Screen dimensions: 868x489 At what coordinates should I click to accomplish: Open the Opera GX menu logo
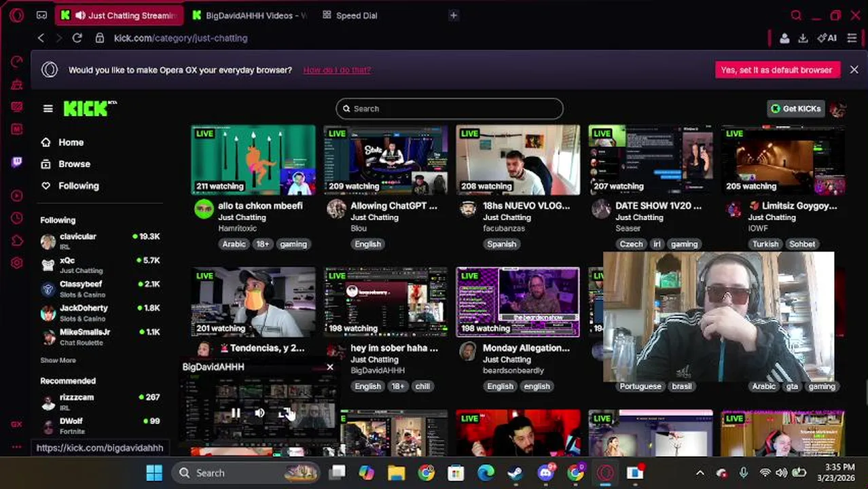coord(17,15)
